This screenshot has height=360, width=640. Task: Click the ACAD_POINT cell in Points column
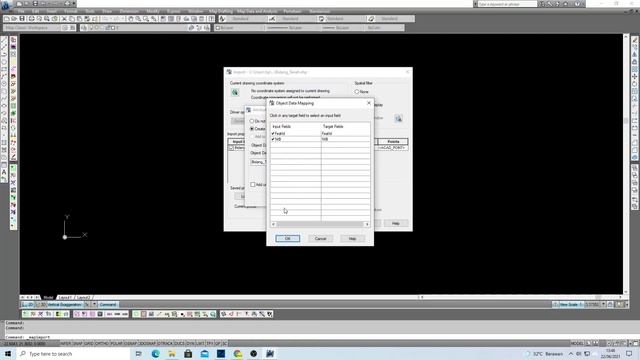click(392, 147)
